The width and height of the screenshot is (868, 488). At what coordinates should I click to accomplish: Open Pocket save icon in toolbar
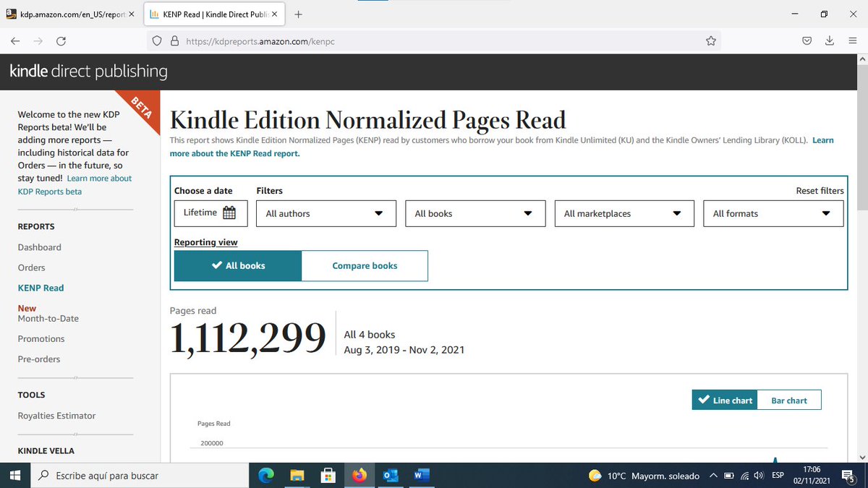click(x=807, y=41)
